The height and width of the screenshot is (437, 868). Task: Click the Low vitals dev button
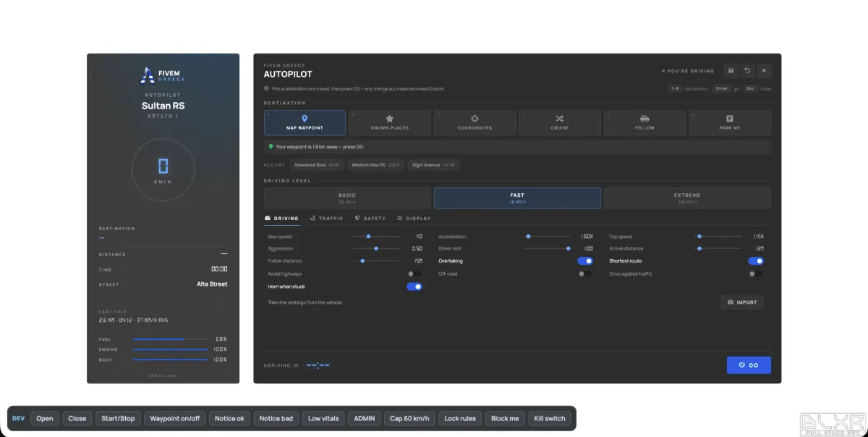click(323, 418)
